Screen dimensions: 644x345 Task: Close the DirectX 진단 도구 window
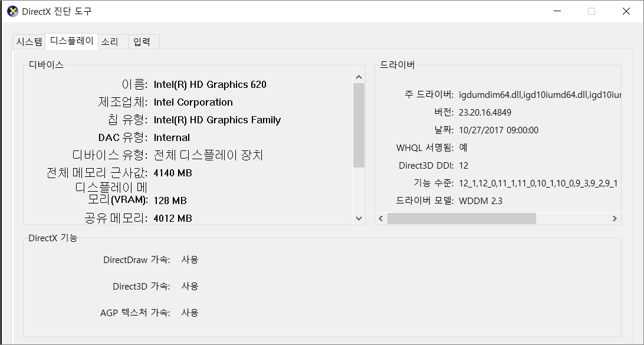(x=626, y=12)
